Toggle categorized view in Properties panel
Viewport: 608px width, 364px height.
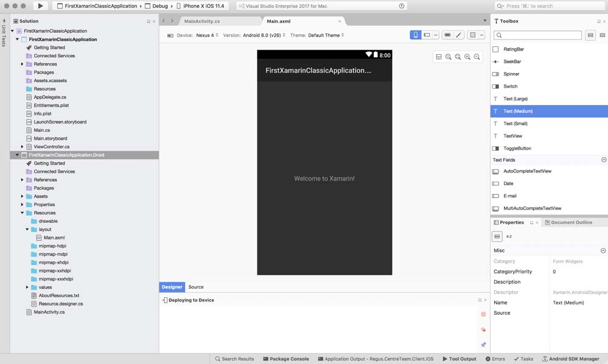(497, 236)
